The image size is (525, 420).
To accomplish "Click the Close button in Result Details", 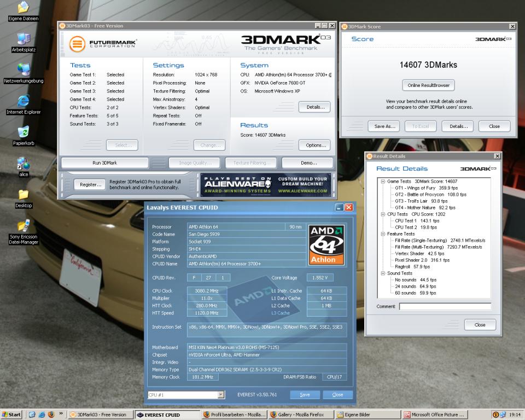I will (480, 324).
